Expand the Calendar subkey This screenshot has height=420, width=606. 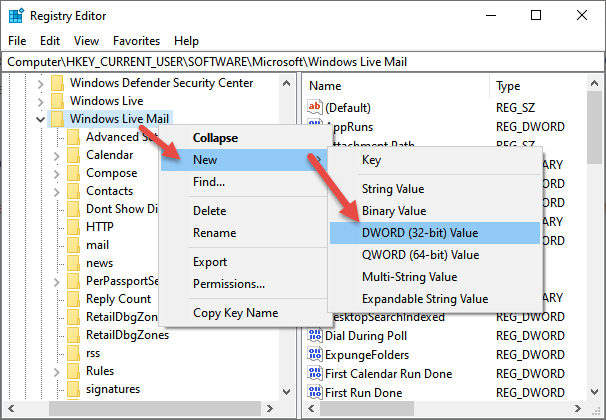[x=57, y=156]
